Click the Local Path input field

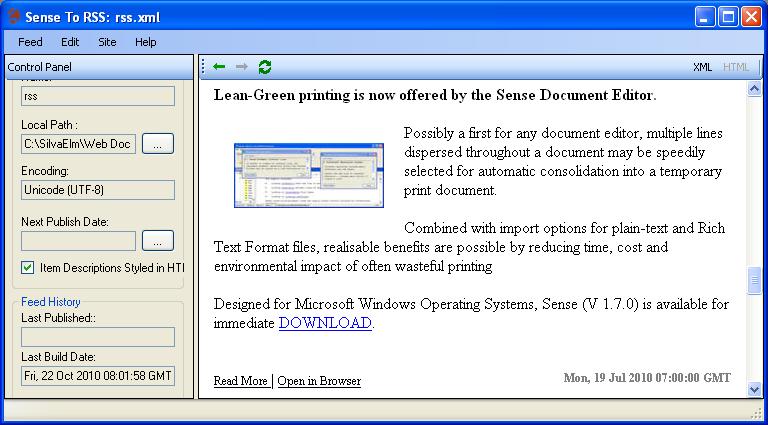click(x=78, y=144)
